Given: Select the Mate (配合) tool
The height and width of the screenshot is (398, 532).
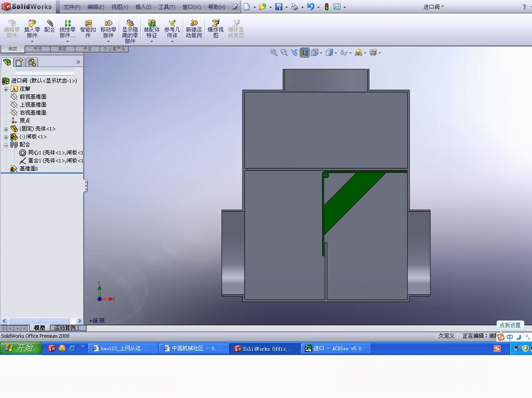Looking at the screenshot, I should [50, 26].
